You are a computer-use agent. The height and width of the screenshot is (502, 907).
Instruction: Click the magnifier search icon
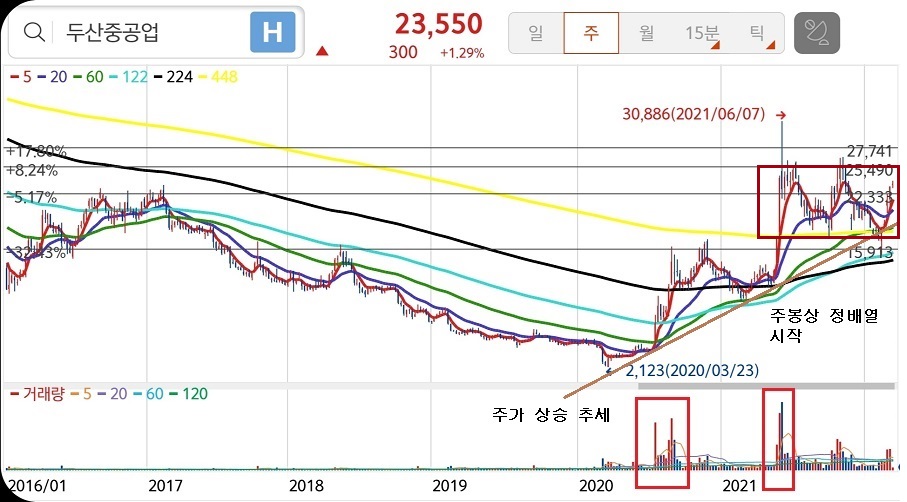point(34,32)
